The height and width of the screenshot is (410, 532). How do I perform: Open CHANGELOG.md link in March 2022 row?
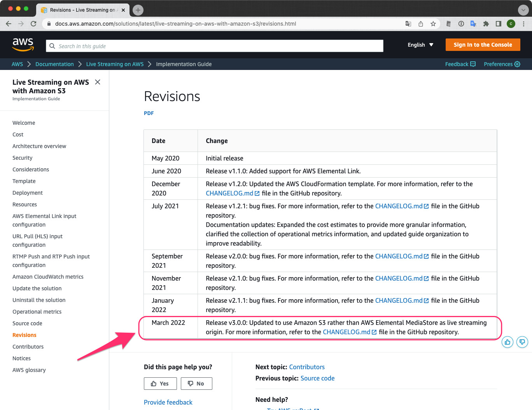350,332
